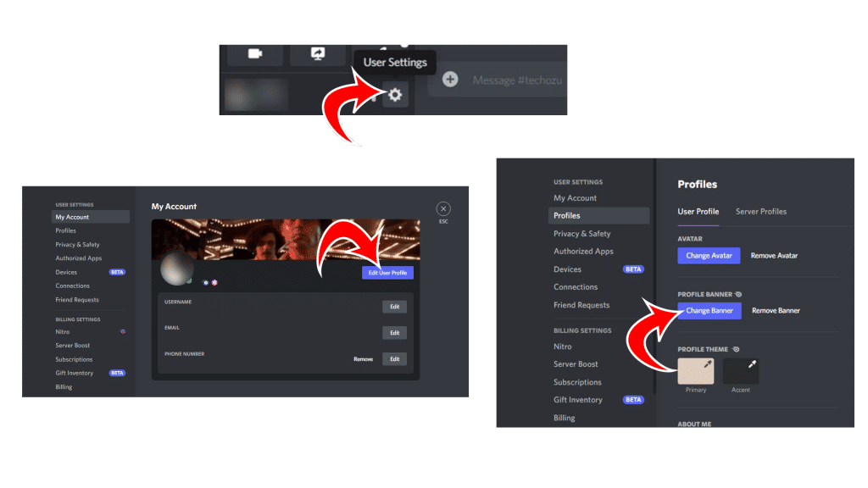The height and width of the screenshot is (488, 868).
Task: Click the plus icon in the message bar
Action: pyautogui.click(x=449, y=79)
